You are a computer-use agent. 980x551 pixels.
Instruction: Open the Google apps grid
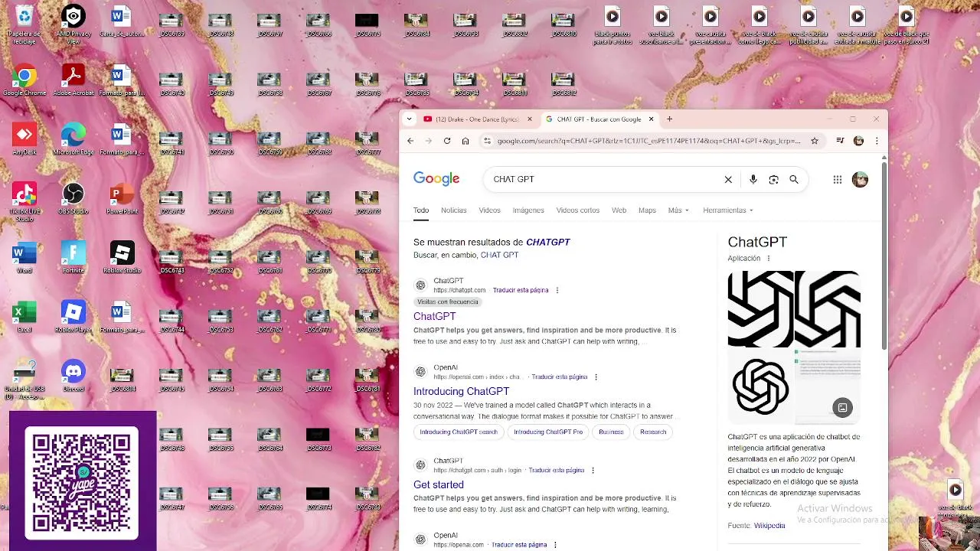tap(838, 179)
